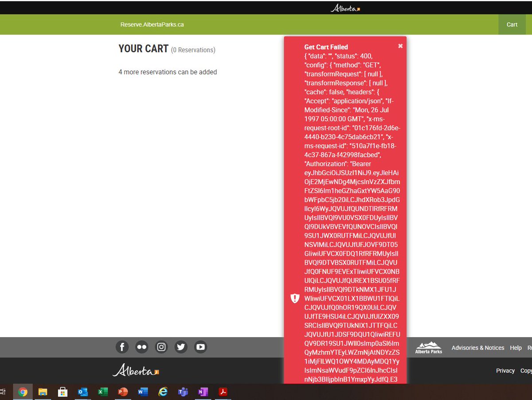The height and width of the screenshot is (400, 532).
Task: Open the Flickr social icon
Action: (x=142, y=347)
